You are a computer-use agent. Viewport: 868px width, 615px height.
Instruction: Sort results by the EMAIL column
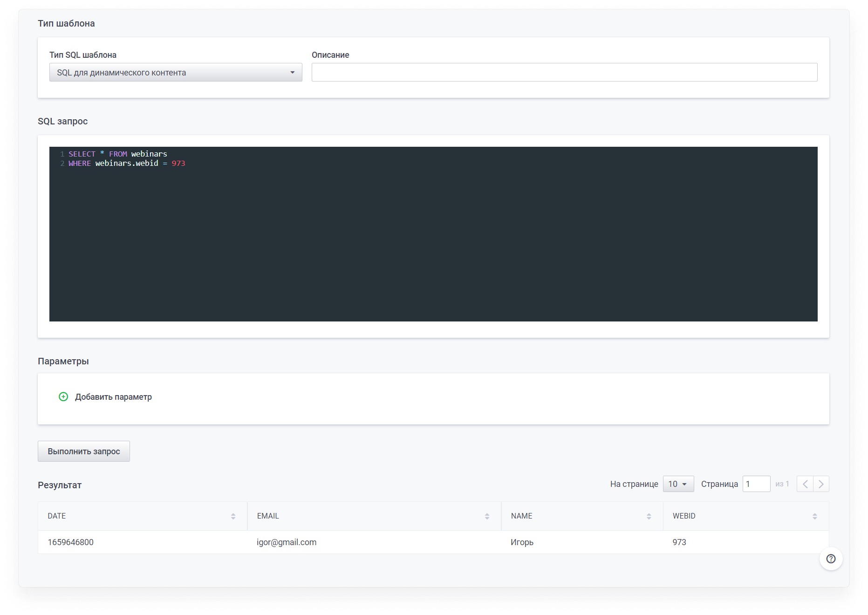[487, 516]
